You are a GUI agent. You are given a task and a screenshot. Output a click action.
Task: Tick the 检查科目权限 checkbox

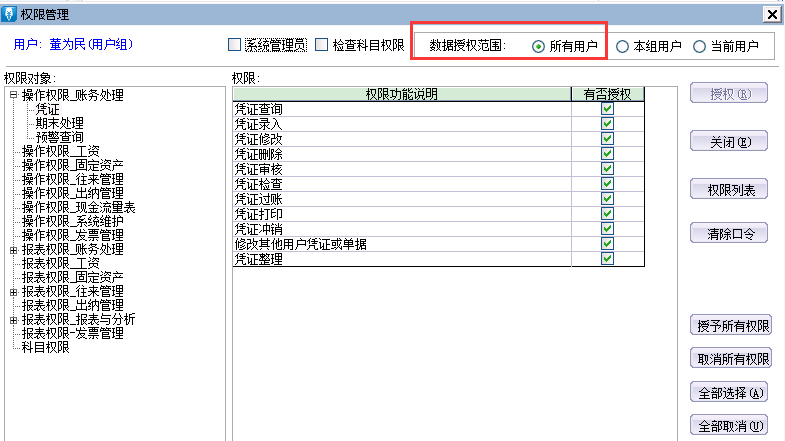[x=322, y=45]
